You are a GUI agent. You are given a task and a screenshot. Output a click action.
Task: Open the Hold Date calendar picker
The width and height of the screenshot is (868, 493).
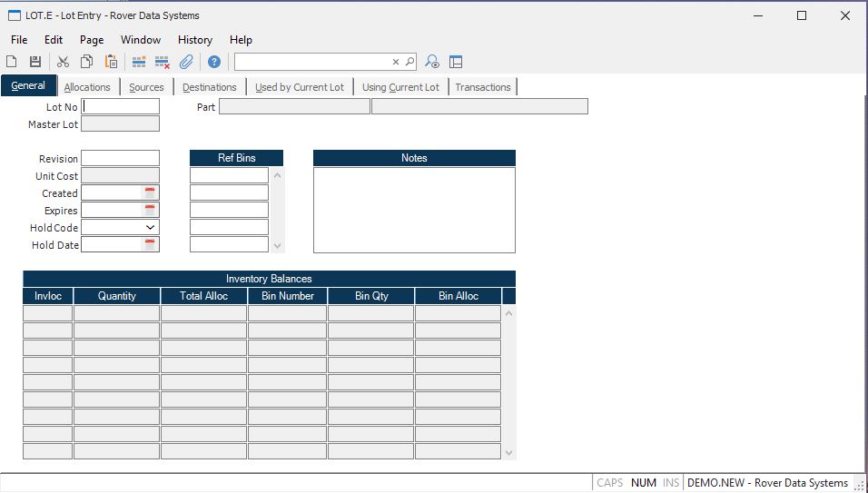coord(150,245)
